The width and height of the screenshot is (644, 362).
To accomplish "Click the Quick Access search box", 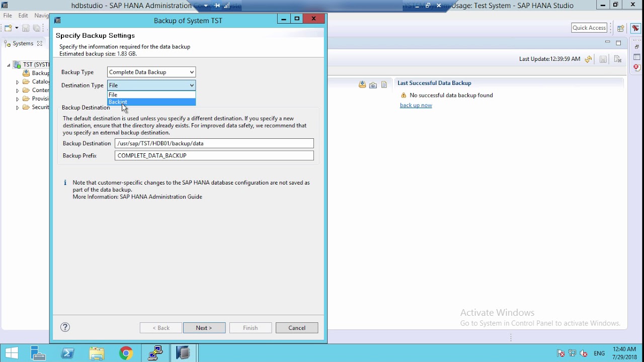I will pyautogui.click(x=589, y=28).
